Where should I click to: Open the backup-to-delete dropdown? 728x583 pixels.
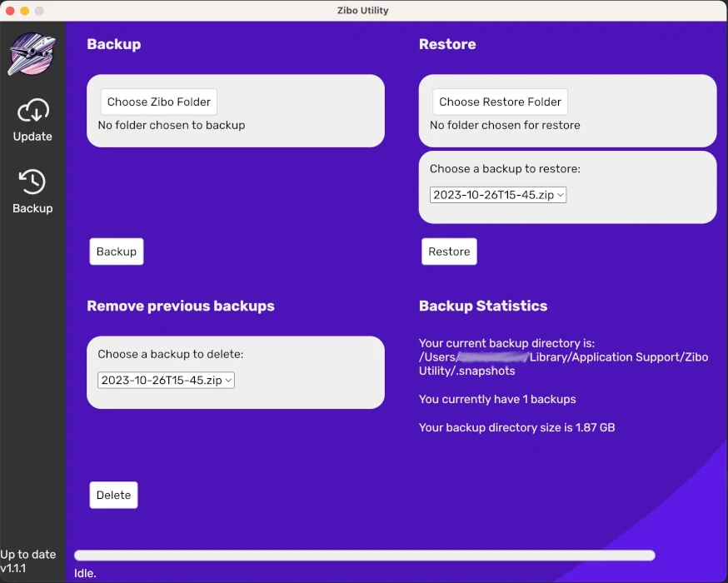click(x=165, y=380)
